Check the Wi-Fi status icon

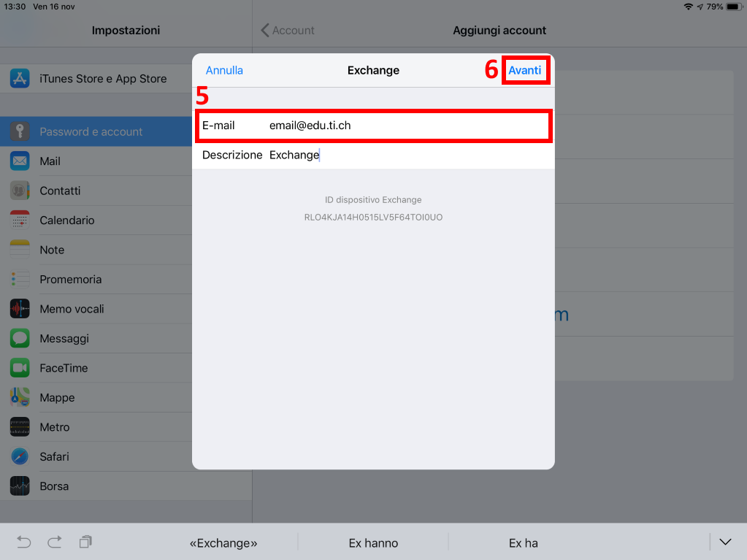688,7
